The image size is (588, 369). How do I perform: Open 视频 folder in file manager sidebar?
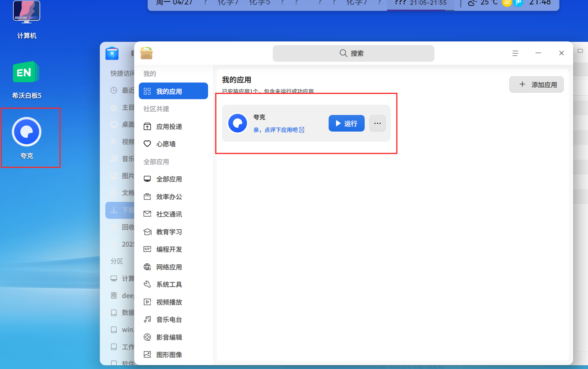(x=120, y=142)
